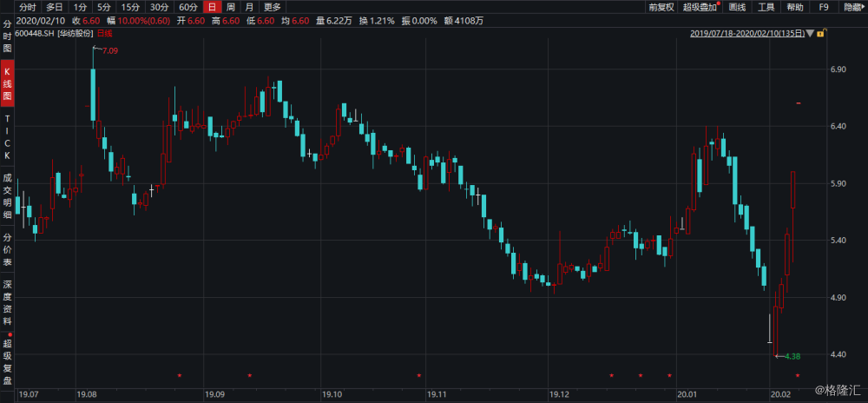The width and height of the screenshot is (868, 403).
Task: Open the 工具 menu
Action: (766, 7)
